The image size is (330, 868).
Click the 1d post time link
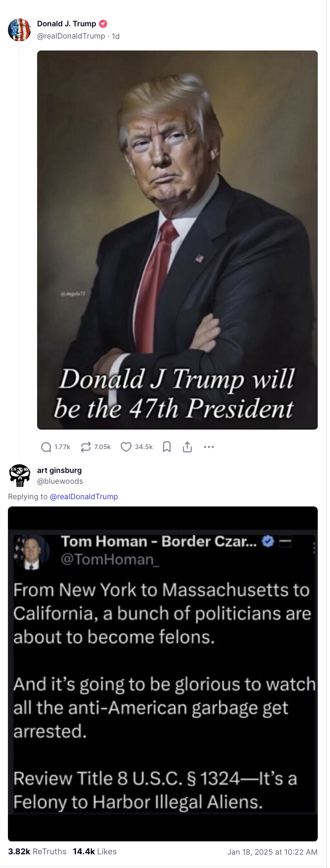(x=116, y=36)
